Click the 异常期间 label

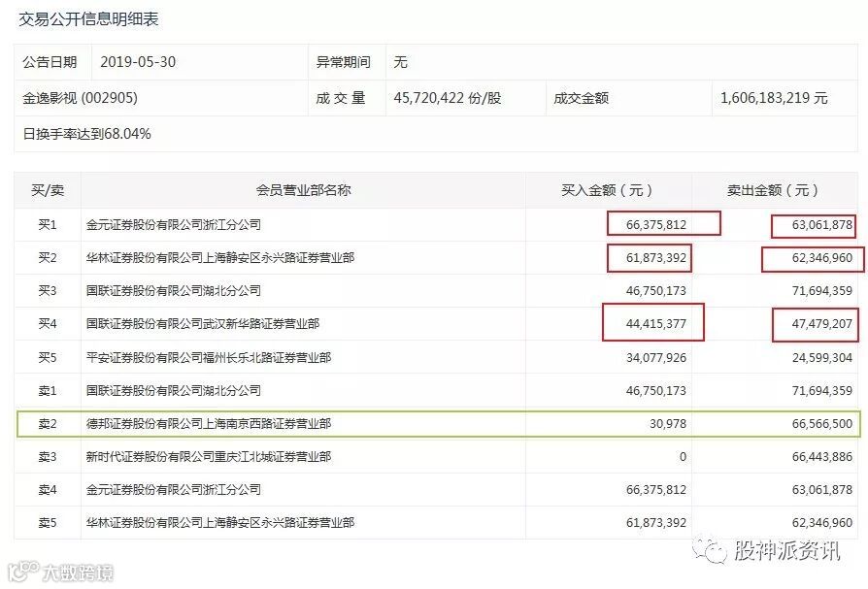point(343,62)
